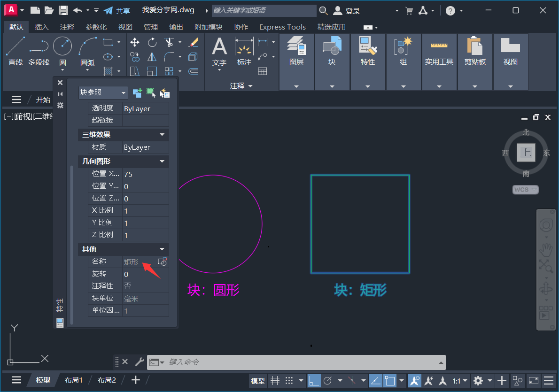This screenshot has height=392, width=559.
Task: Expand the 注释 panel dropdown
Action: [x=241, y=86]
